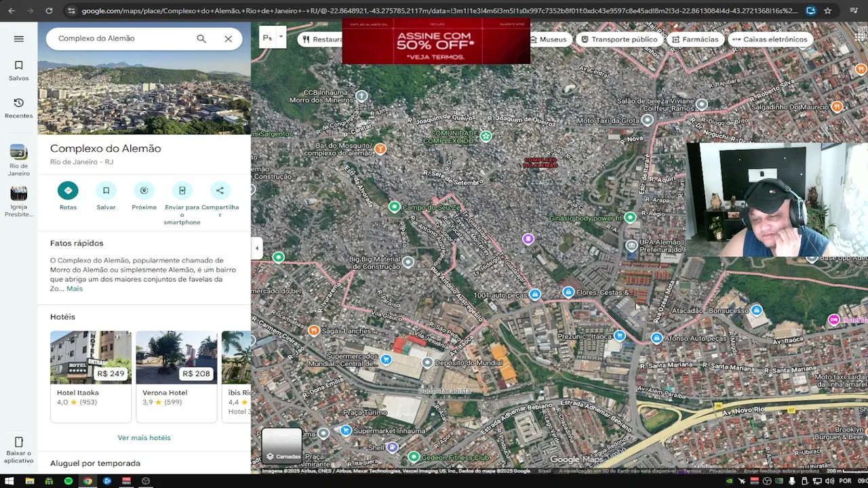Screen dimensions: 868x488
Task: Open the Google Maps hamburger menu
Action: [x=18, y=39]
